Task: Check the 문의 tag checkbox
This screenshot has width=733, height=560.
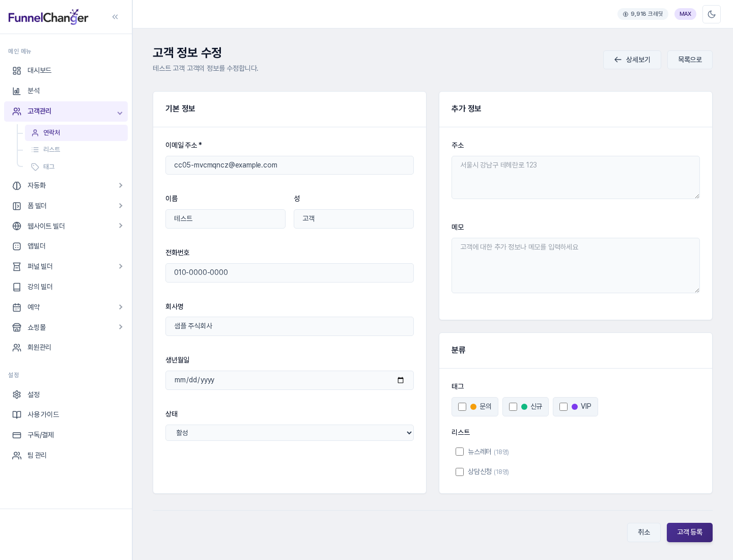Action: click(x=462, y=407)
